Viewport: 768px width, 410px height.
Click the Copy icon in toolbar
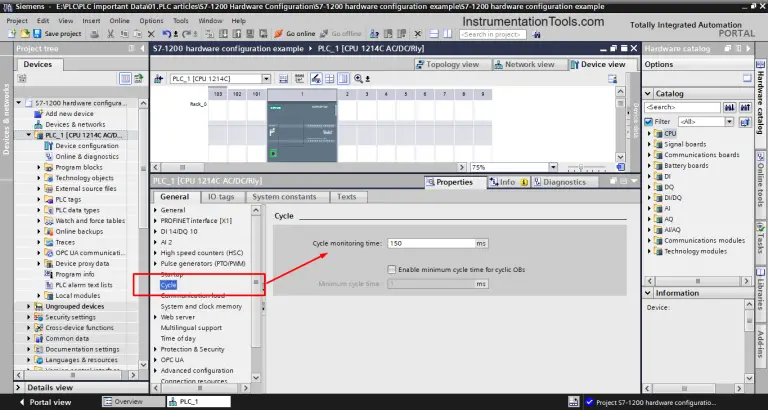point(124,34)
